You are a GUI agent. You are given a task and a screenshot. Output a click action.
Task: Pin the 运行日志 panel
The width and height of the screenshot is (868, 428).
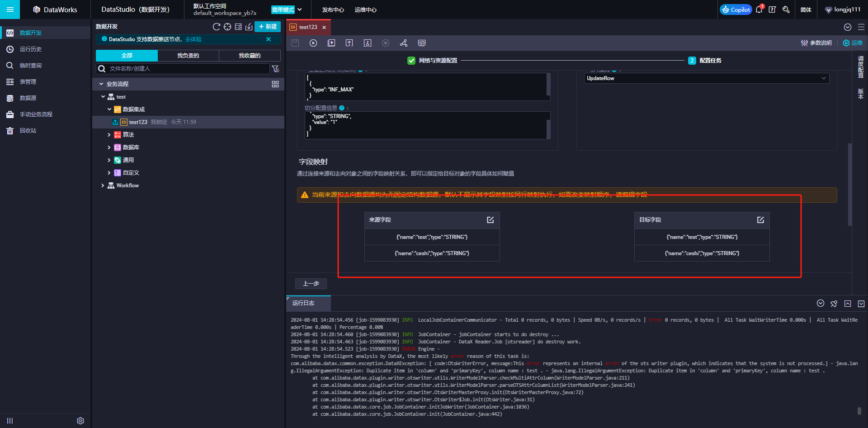coord(834,304)
